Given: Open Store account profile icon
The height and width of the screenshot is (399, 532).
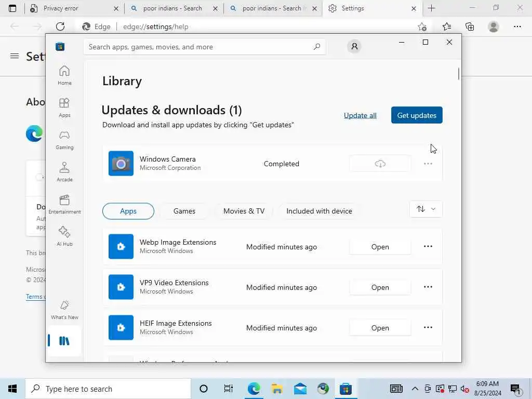Looking at the screenshot, I should tap(354, 46).
